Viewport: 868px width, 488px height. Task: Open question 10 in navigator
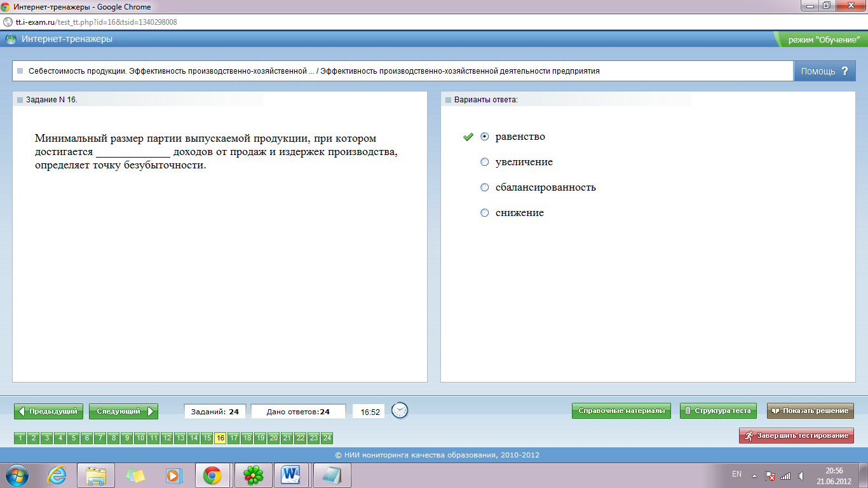[x=140, y=438]
